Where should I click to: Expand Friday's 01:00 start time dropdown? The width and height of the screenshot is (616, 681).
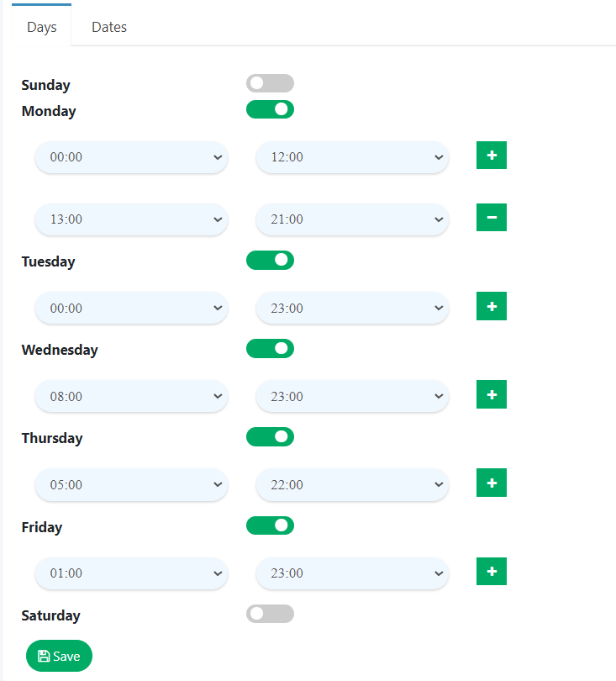click(131, 573)
